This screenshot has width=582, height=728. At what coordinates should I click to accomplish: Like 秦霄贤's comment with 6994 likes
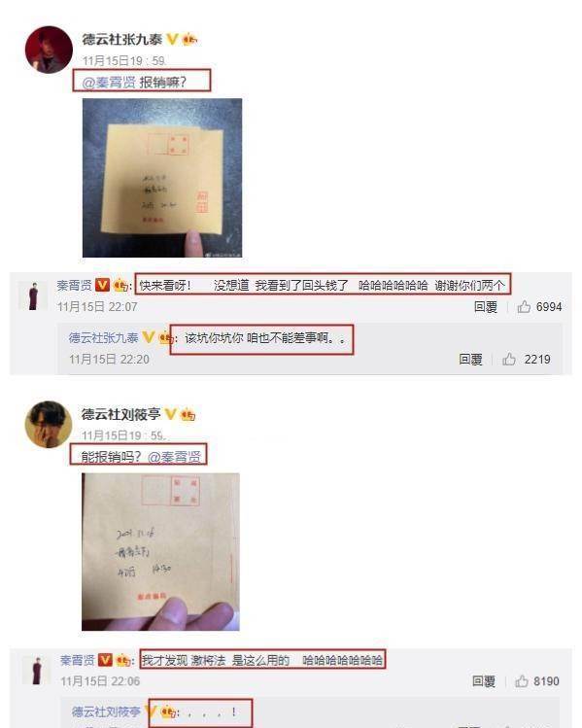[524, 306]
